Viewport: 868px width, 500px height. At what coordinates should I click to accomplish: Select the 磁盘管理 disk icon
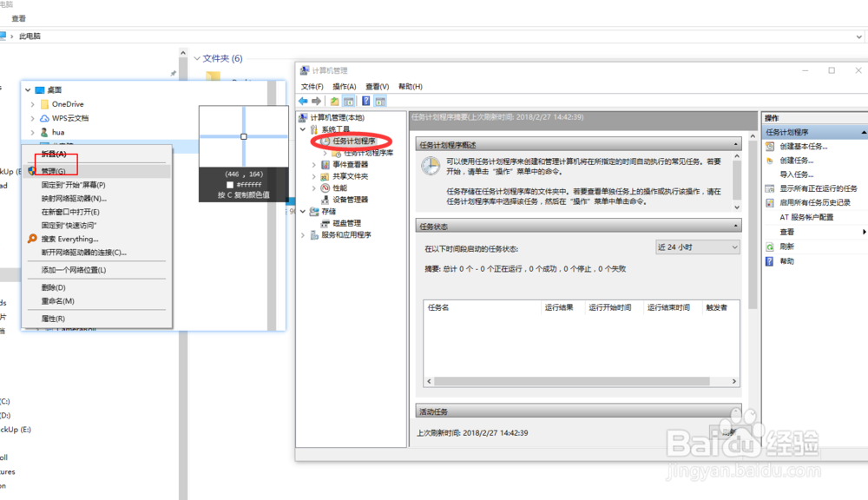pyautogui.click(x=325, y=223)
